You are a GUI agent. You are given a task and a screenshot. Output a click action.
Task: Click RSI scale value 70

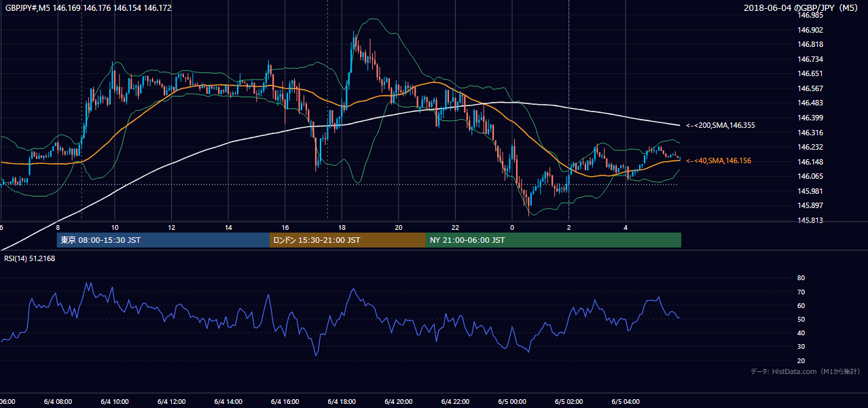click(x=801, y=292)
